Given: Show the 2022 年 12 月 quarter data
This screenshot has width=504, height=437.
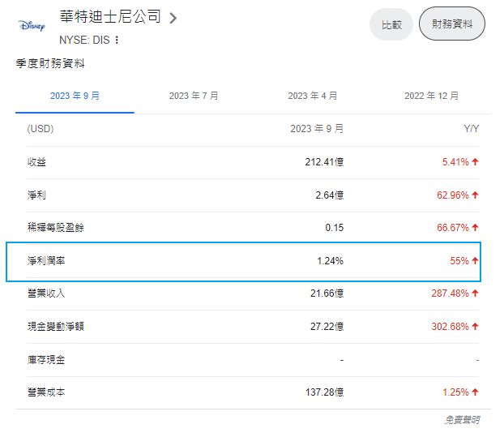Looking at the screenshot, I should pyautogui.click(x=432, y=96).
